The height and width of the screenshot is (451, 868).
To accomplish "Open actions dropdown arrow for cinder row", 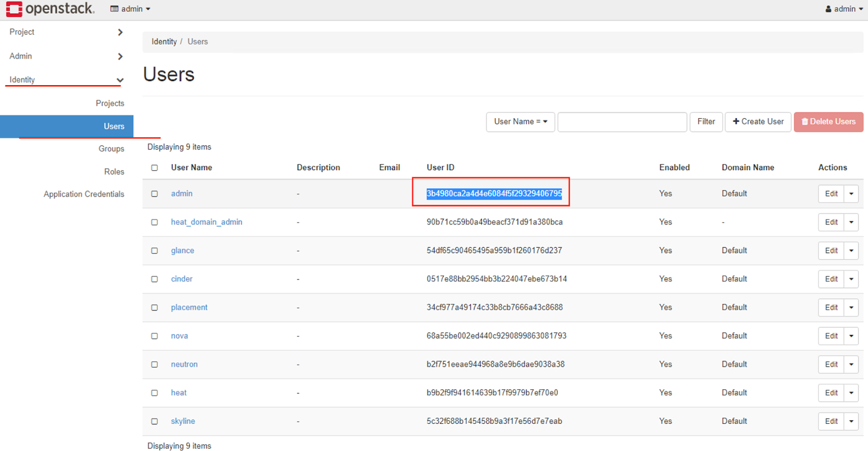I will [851, 279].
